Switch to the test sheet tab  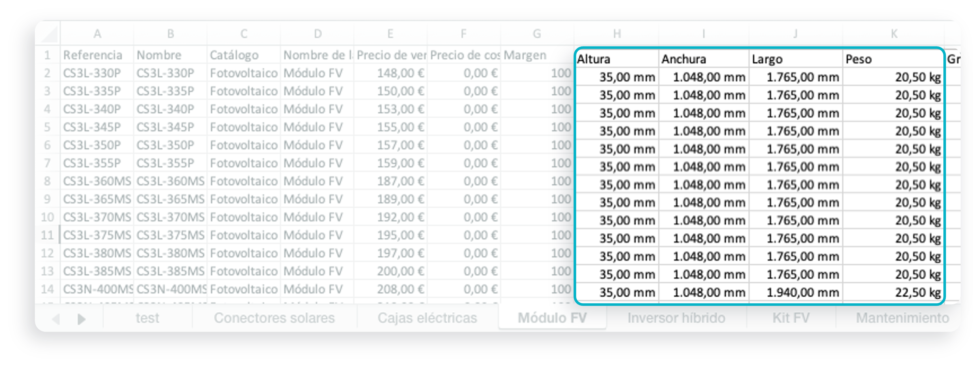coord(147,318)
